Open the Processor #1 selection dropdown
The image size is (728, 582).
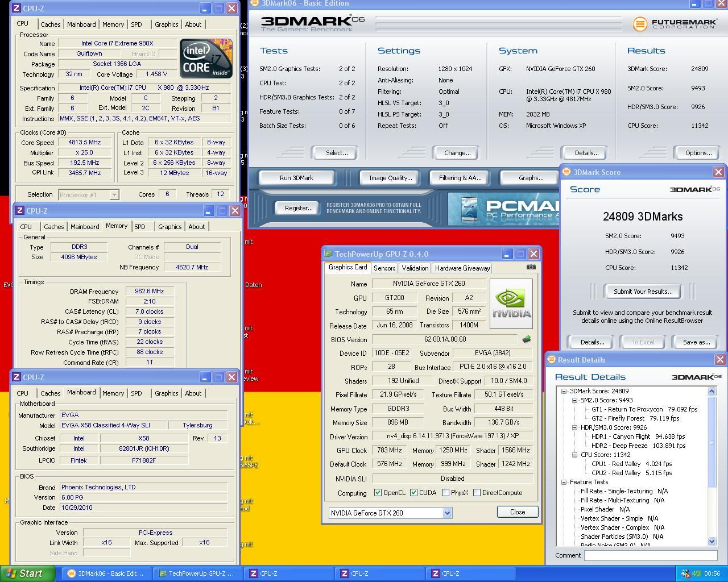(x=89, y=194)
